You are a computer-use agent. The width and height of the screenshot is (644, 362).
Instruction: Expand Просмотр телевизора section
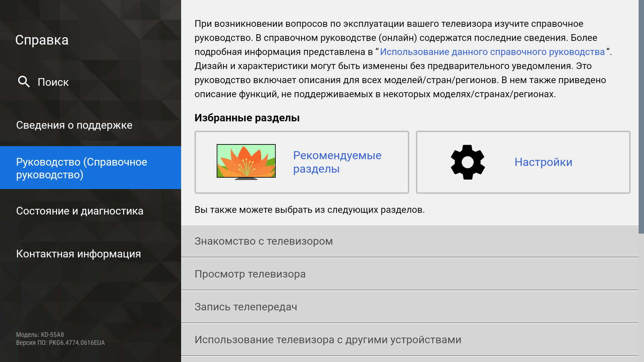250,274
